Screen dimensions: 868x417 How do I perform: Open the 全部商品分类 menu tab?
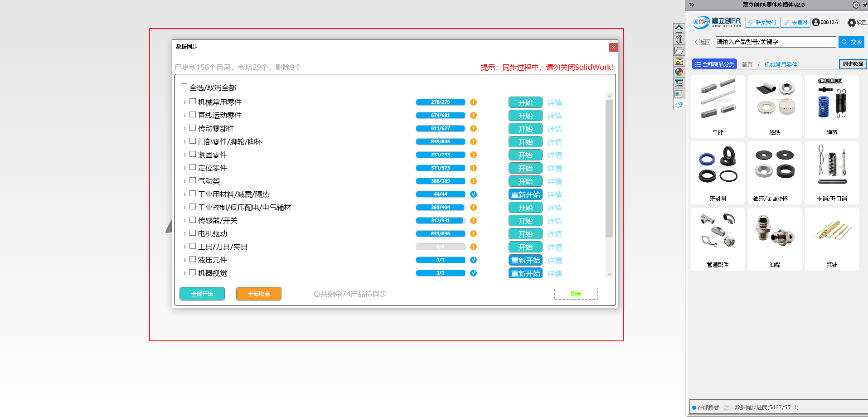pos(714,64)
